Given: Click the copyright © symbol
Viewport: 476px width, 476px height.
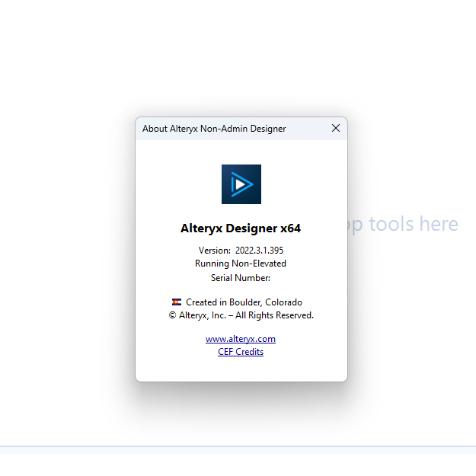Looking at the screenshot, I should pos(173,315).
